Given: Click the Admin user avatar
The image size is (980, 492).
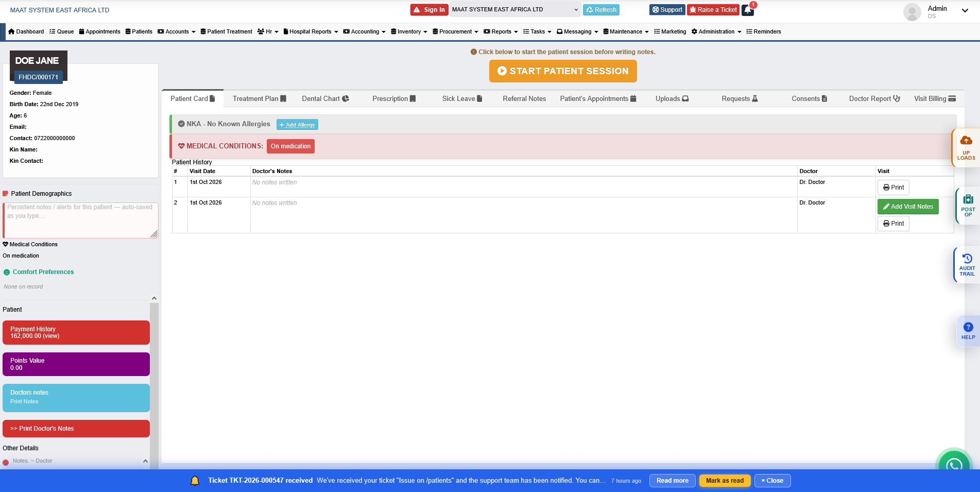Looking at the screenshot, I should [912, 12].
